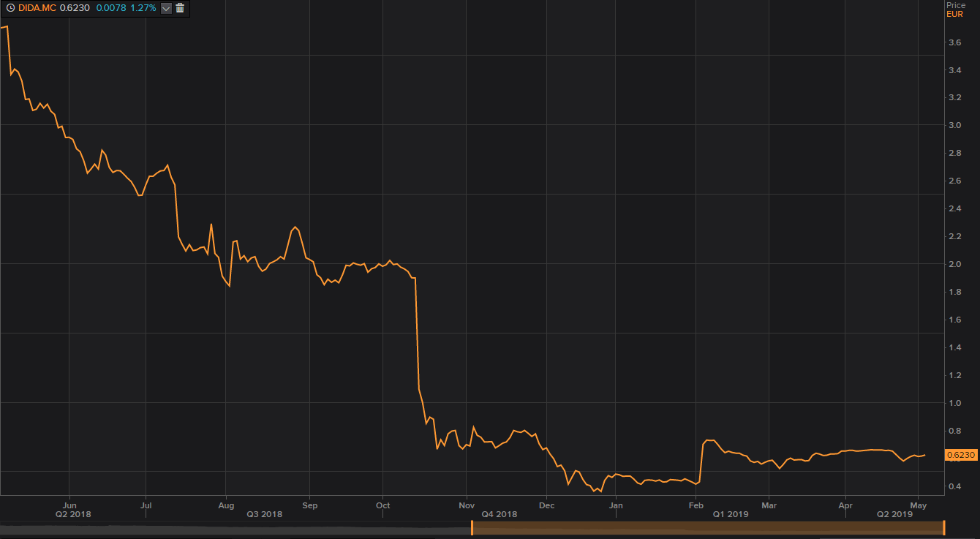Click the orange 0.6230 last price tag
980x539 pixels.
pos(961,455)
